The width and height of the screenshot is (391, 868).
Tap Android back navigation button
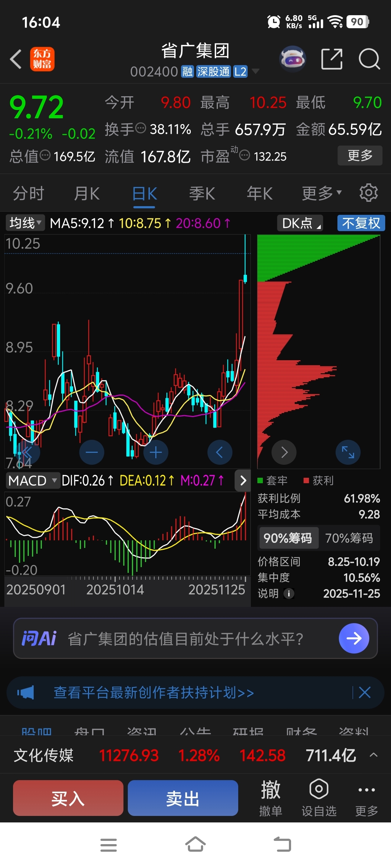282,845
